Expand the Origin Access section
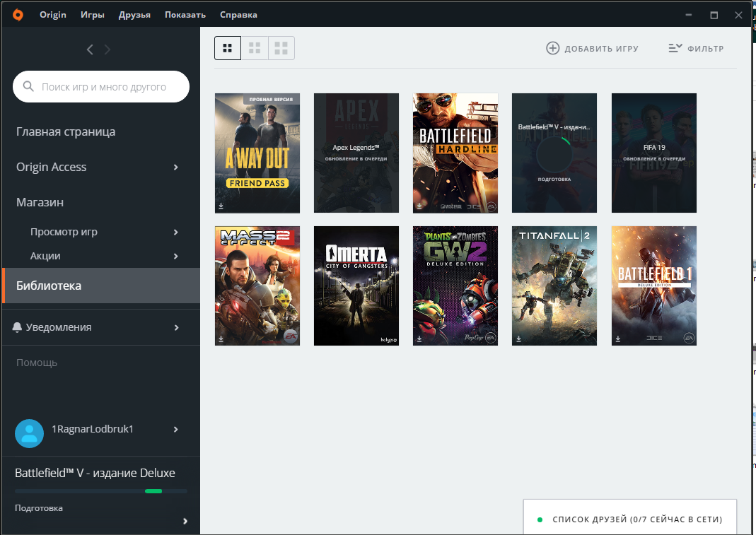The height and width of the screenshot is (535, 756). pos(175,167)
